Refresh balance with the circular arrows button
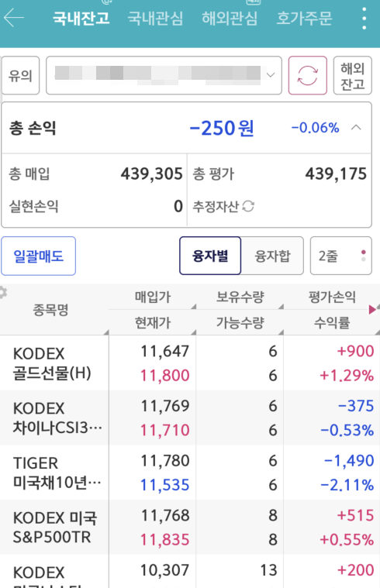The height and width of the screenshot is (588, 380). (308, 75)
